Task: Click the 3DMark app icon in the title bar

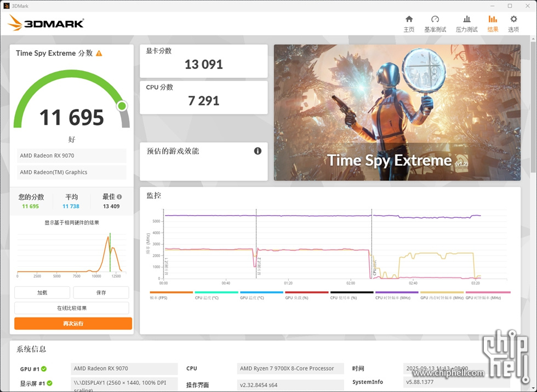Action: tap(6, 6)
